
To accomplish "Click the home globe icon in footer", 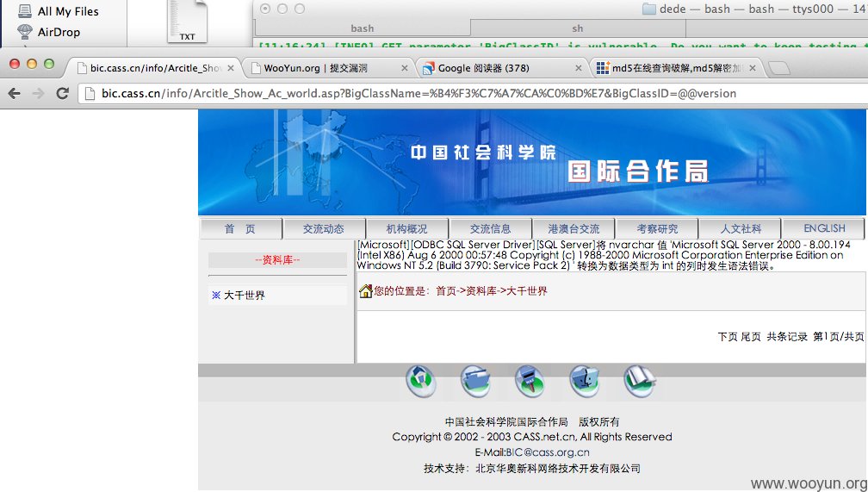I will (x=421, y=381).
